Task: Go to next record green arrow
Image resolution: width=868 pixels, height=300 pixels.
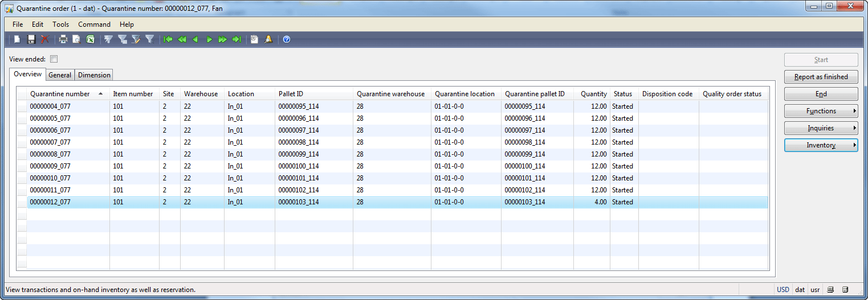Action: click(x=209, y=39)
